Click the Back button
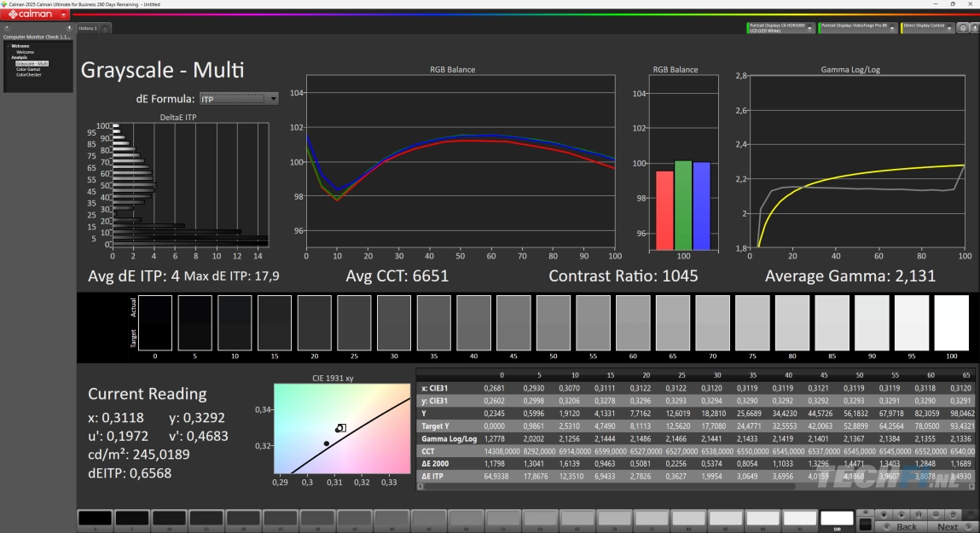980x533 pixels. pyautogui.click(x=906, y=527)
